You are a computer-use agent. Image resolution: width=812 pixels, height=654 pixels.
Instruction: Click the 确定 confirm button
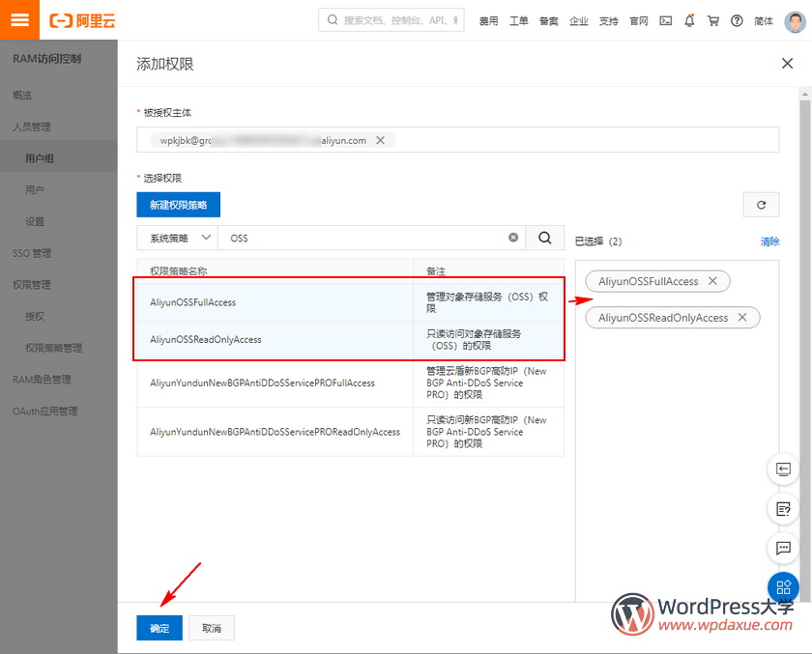[x=159, y=628]
